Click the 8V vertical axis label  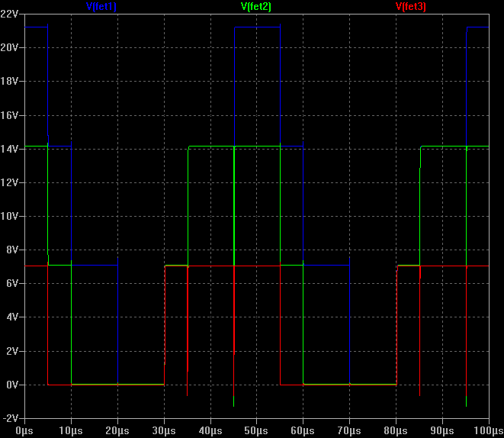pyautogui.click(x=12, y=250)
